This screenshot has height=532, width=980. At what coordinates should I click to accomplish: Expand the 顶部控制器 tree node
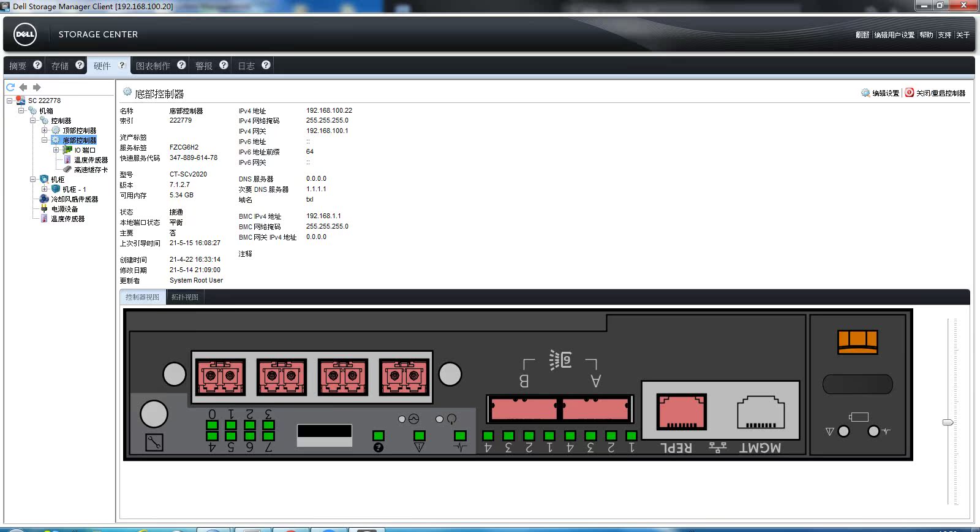pyautogui.click(x=44, y=131)
